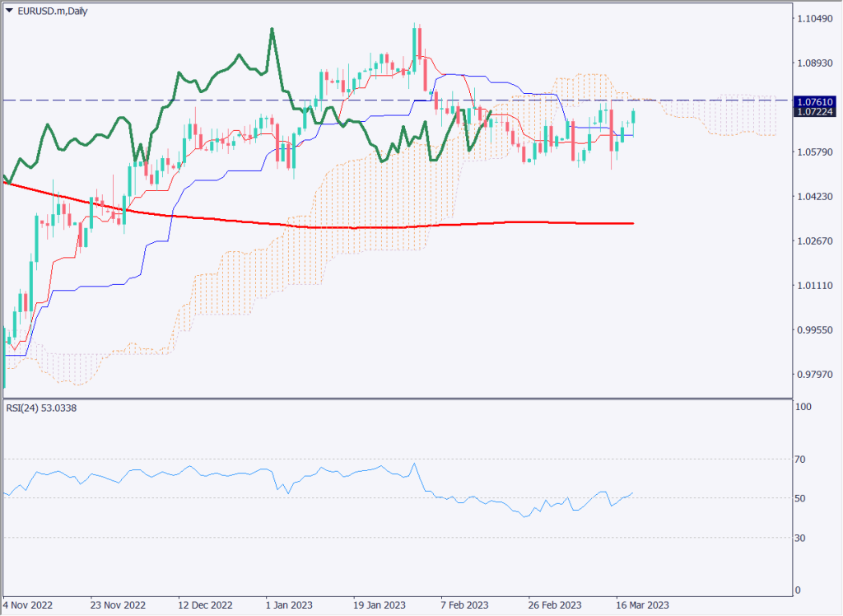The height and width of the screenshot is (616, 843).
Task: Click the 7 Feb 2023 date label
Action: click(463, 604)
